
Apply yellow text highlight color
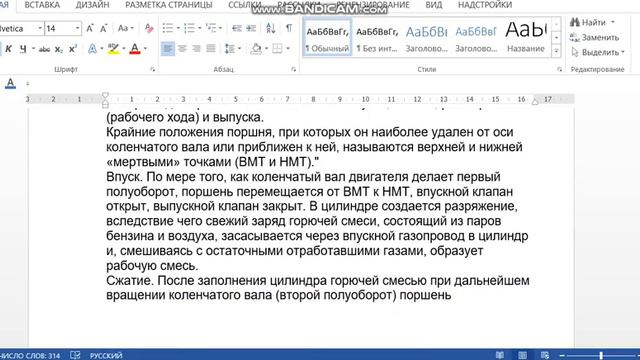pyautogui.click(x=113, y=49)
